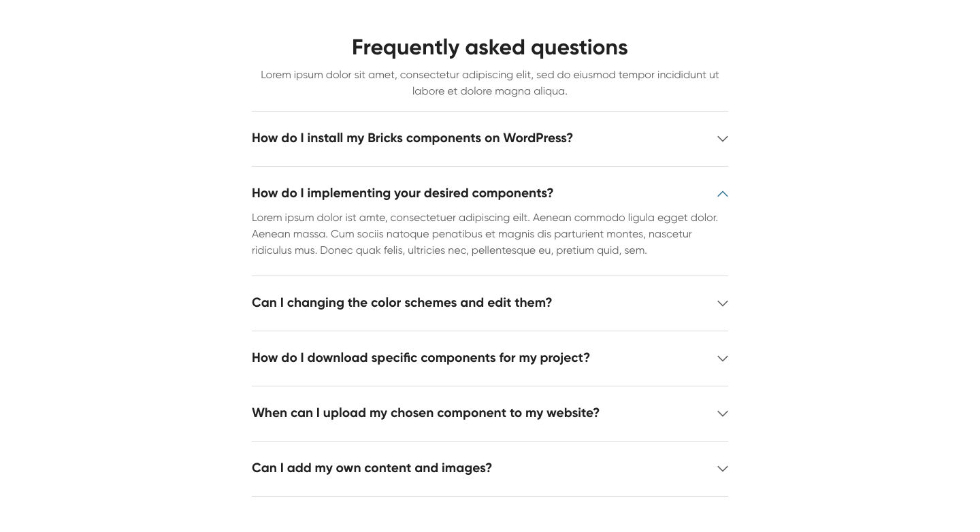This screenshot has width=980, height=532.
Task: Click the word 'WordPress?' in the first question
Action: click(x=538, y=138)
